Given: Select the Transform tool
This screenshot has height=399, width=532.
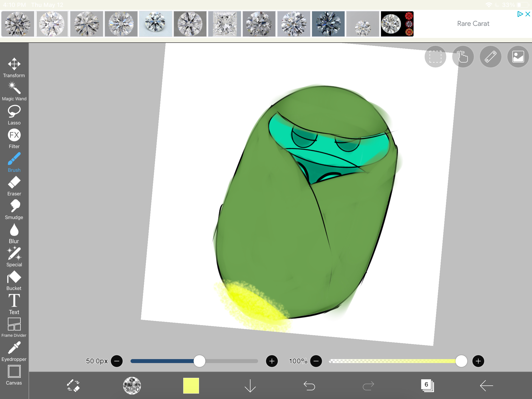Looking at the screenshot, I should coord(14,68).
